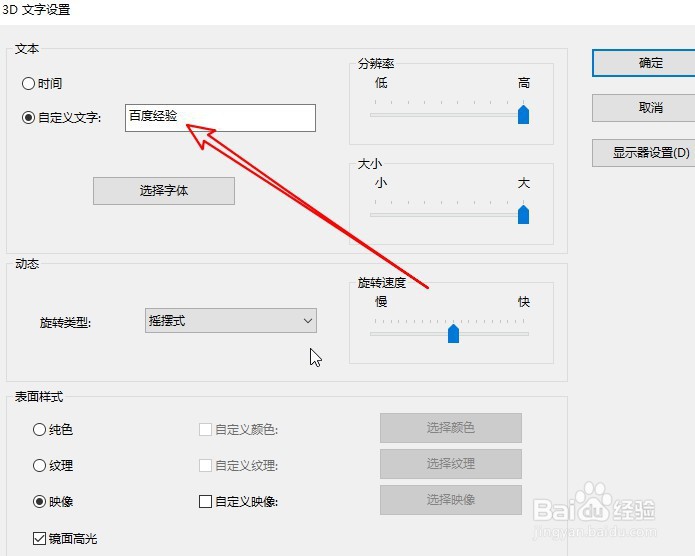Click the 高 label in 分辨率
This screenshot has height=556, width=695.
[x=524, y=83]
